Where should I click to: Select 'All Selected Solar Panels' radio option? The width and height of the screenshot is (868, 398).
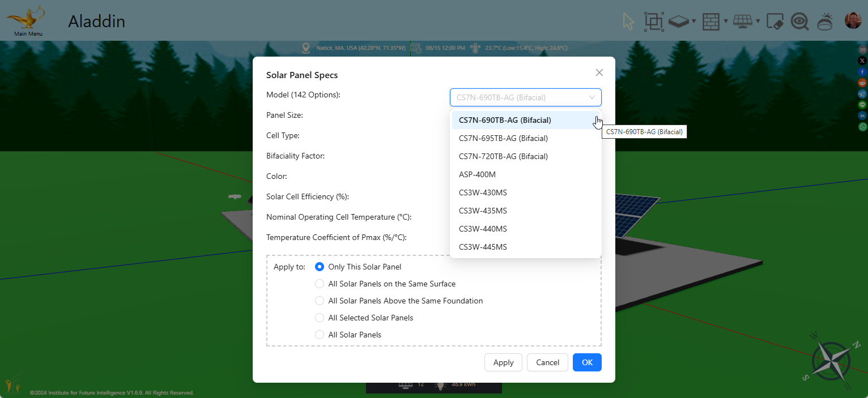coord(320,318)
